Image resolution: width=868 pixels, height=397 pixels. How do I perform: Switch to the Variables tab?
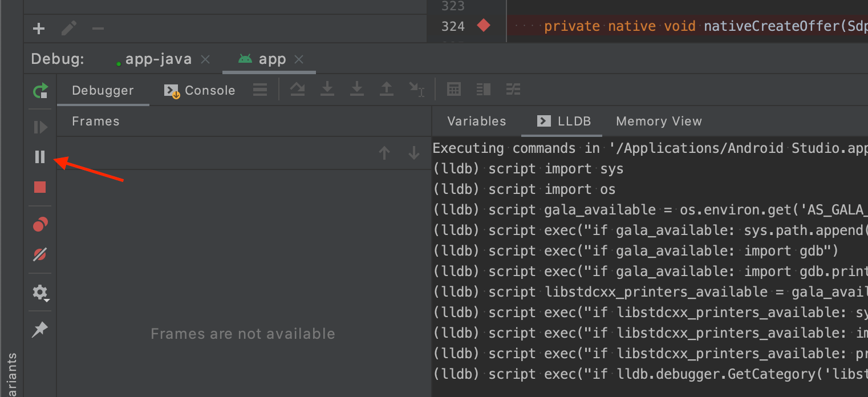476,121
